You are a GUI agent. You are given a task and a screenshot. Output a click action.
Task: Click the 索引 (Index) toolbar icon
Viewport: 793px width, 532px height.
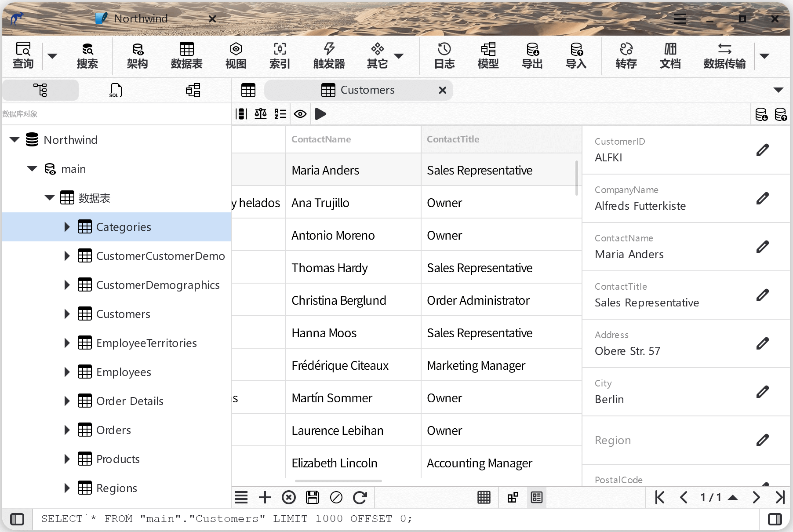point(280,55)
